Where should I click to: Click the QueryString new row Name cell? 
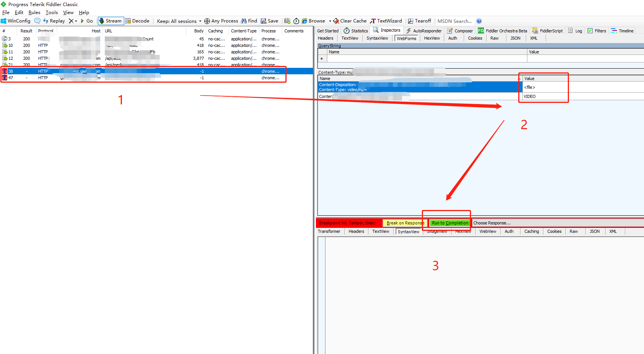(x=427, y=59)
